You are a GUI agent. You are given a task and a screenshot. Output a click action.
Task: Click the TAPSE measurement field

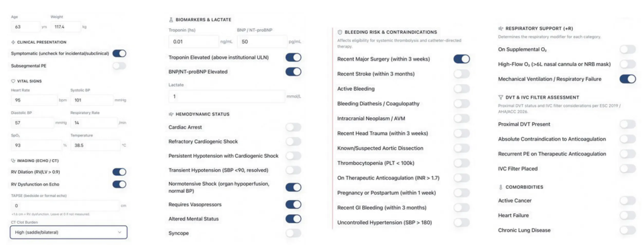pyautogui.click(x=65, y=206)
